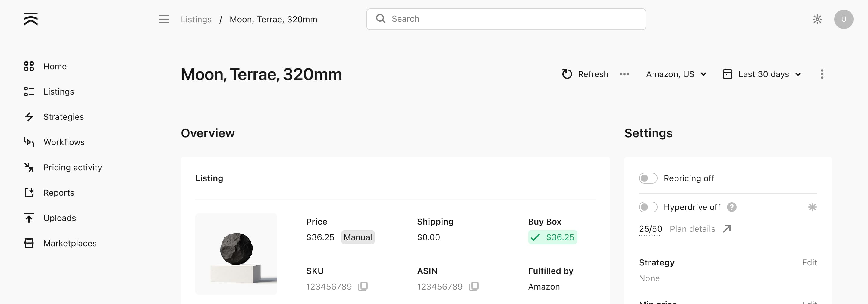
Task: Toggle theme using the sun icon
Action: point(817,19)
